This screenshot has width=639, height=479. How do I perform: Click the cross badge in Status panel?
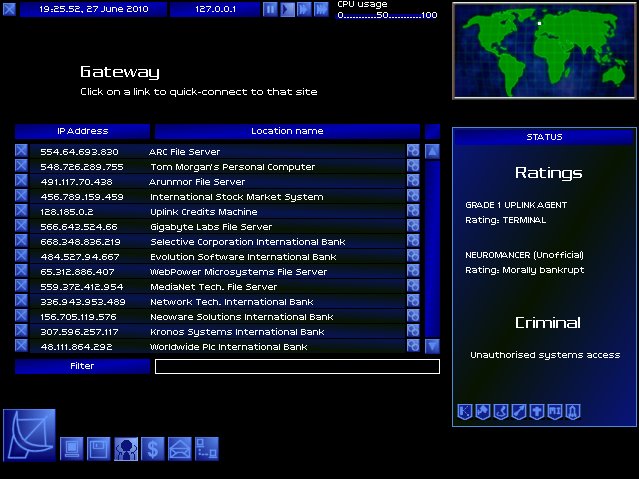537,411
